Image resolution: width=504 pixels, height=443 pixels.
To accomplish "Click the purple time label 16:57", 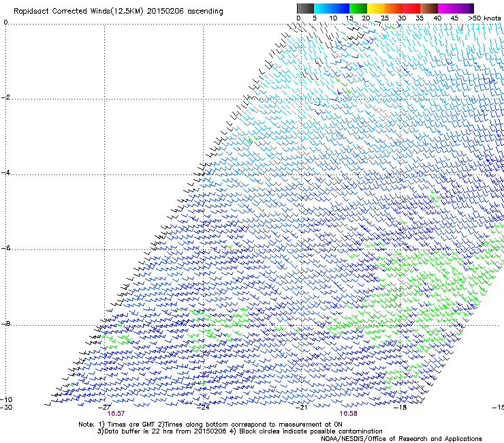I will click(116, 414).
